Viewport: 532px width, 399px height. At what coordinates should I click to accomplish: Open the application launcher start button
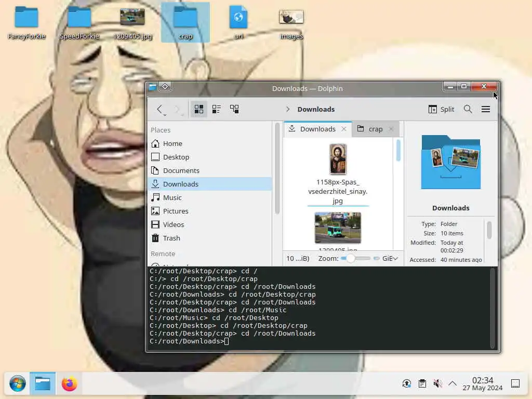tap(18, 384)
